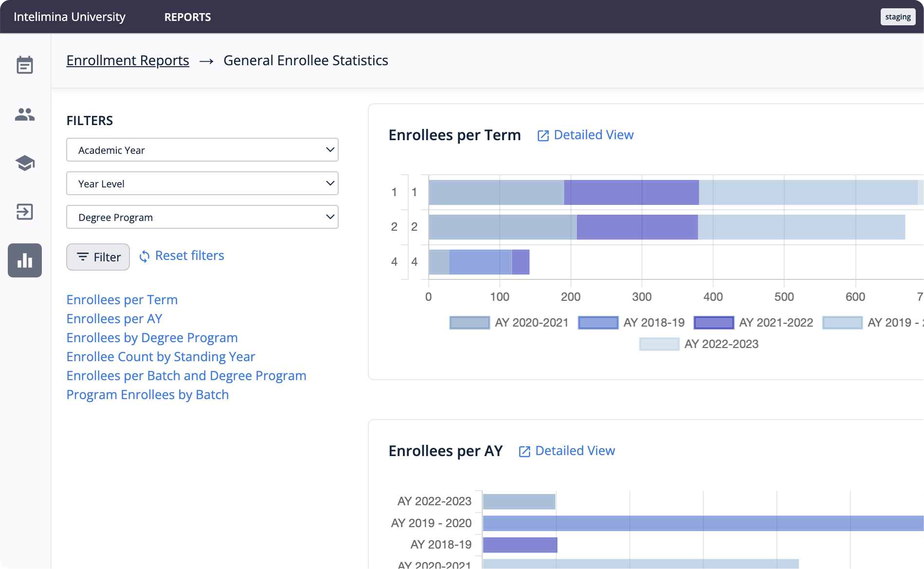This screenshot has width=924, height=569.
Task: Toggle the AY 2020-2021 legend series
Action: tap(509, 323)
